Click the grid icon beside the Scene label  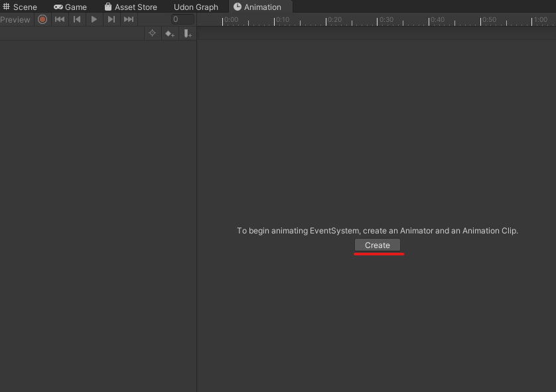(6, 7)
